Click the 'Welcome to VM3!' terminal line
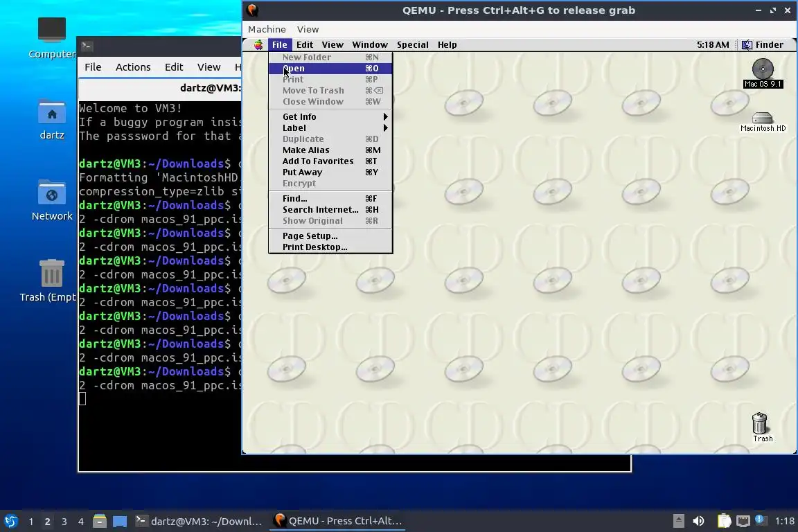 tap(130, 109)
